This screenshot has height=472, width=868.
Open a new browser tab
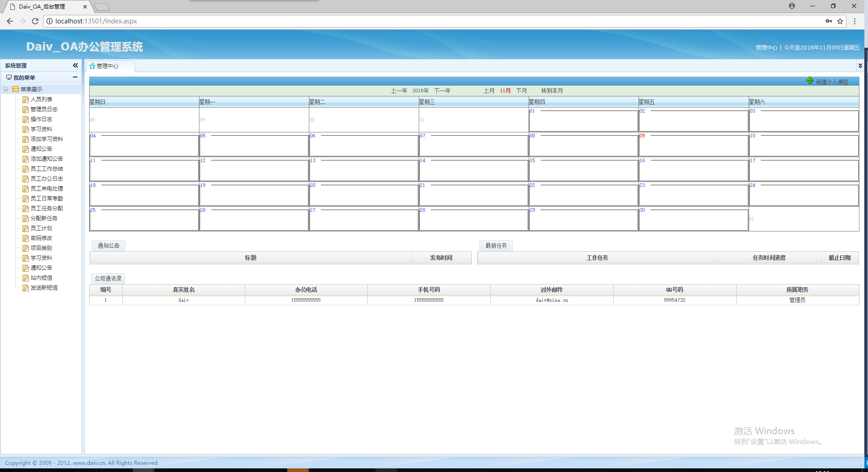(x=102, y=7)
